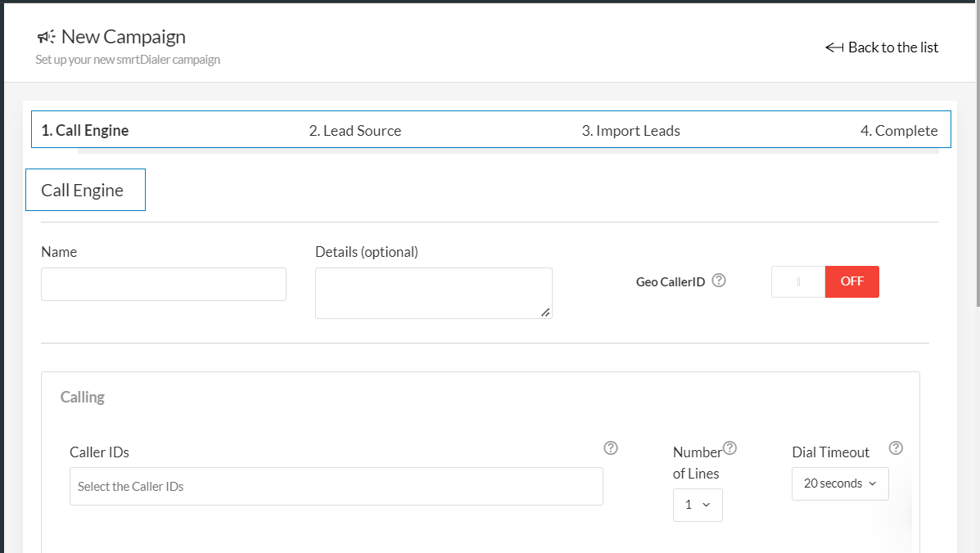
Task: Click the vertical scrollbar on the right edge
Action: (976, 155)
